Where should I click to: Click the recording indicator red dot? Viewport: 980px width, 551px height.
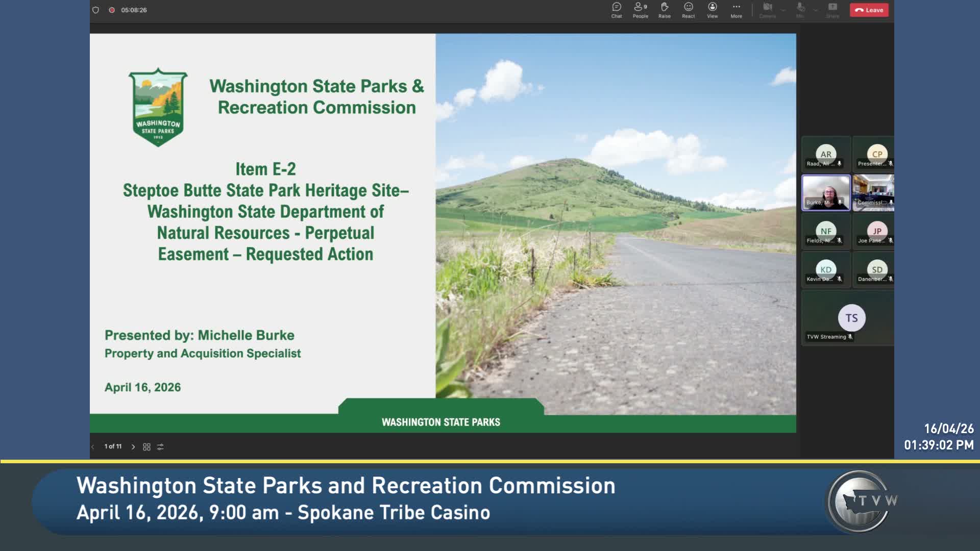111,10
